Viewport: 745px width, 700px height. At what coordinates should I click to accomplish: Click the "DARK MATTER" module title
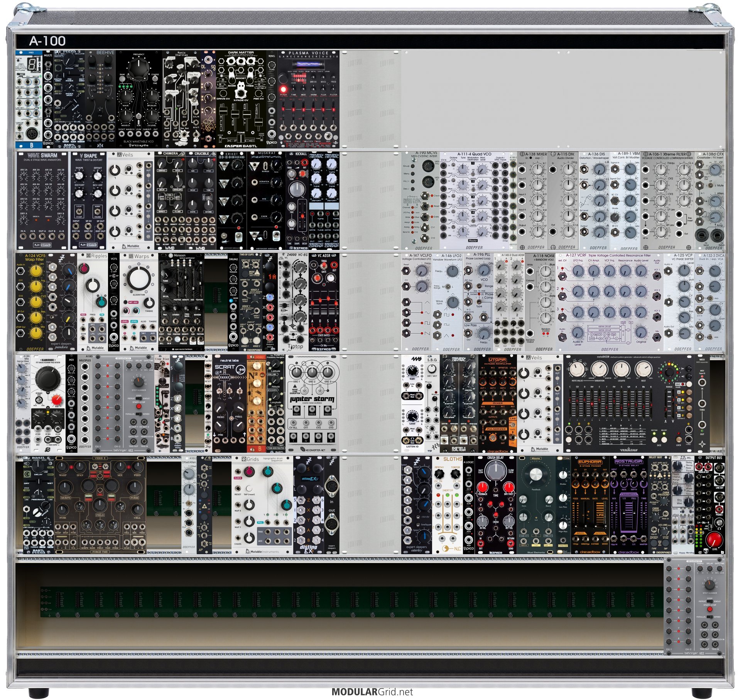coord(241,52)
